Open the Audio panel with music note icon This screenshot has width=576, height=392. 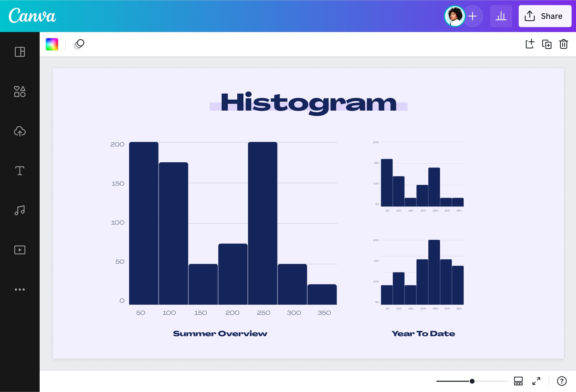point(20,210)
